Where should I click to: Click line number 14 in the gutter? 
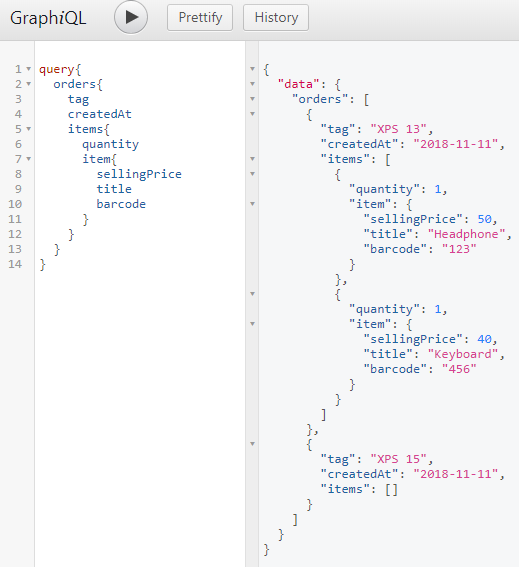pos(15,264)
